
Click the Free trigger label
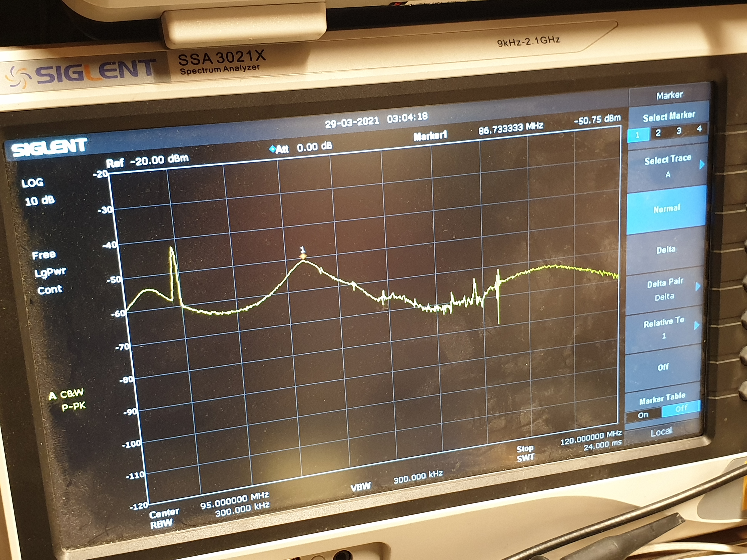click(44, 255)
